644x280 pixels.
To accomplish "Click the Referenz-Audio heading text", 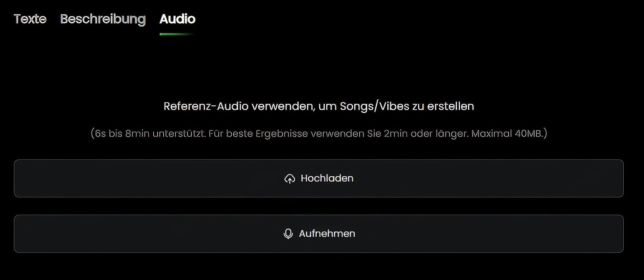I will [x=319, y=106].
